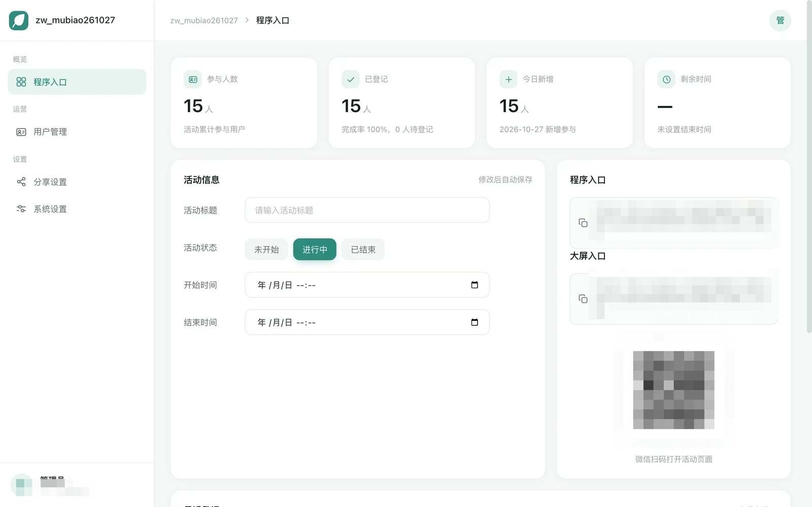Click the 未设置结束时间 text

coord(684,129)
